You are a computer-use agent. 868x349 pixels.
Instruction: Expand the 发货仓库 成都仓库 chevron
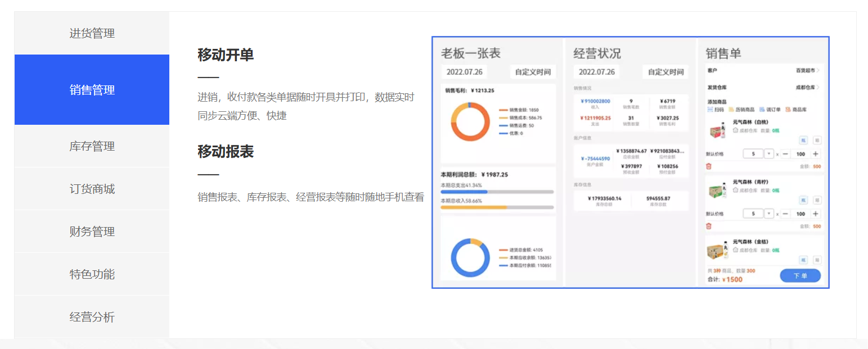coord(818,87)
